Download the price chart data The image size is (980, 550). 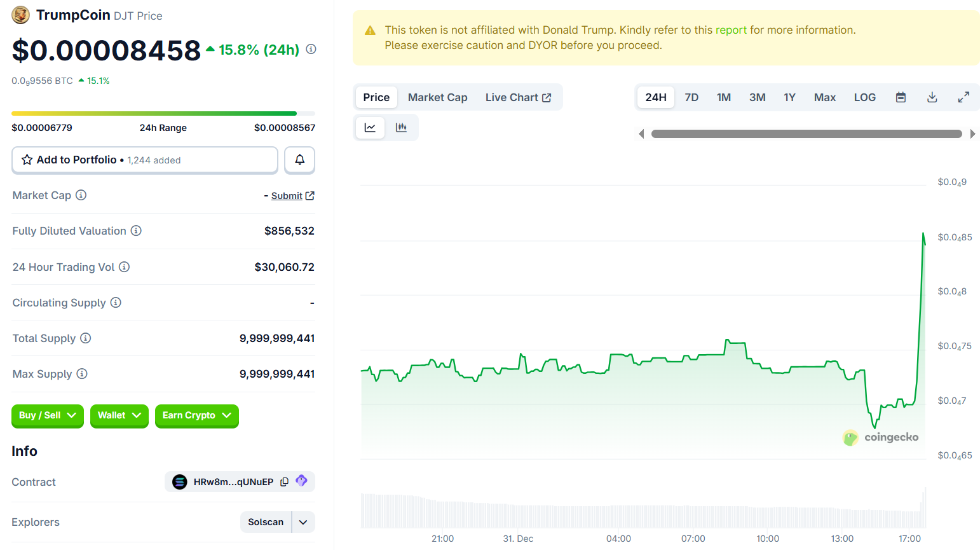(x=932, y=97)
